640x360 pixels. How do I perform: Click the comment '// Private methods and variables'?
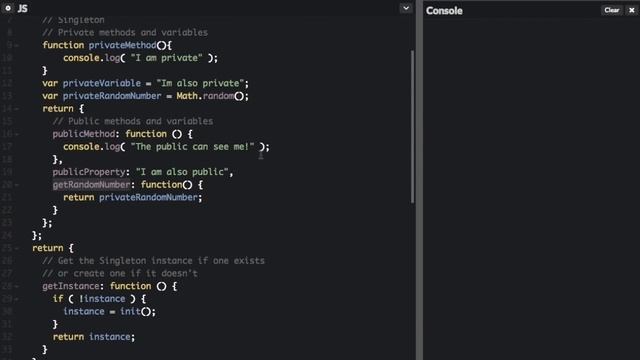[125, 33]
